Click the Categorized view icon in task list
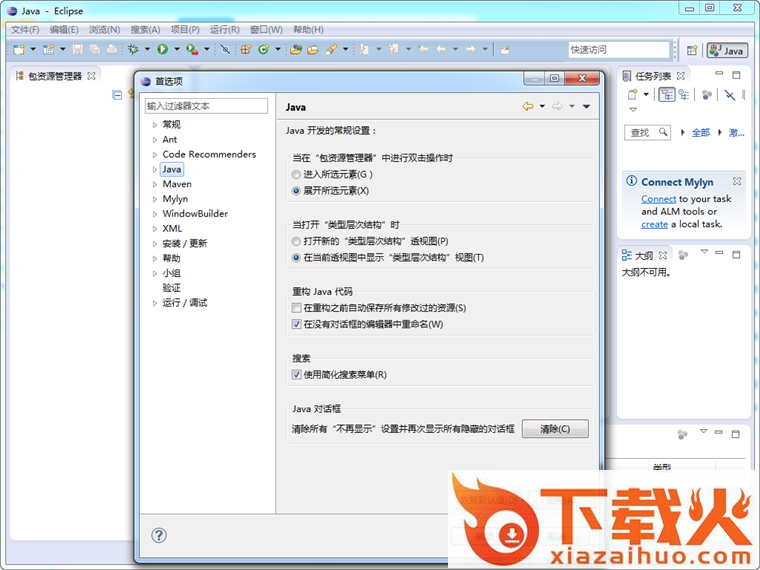This screenshot has height=570, width=760. (667, 95)
